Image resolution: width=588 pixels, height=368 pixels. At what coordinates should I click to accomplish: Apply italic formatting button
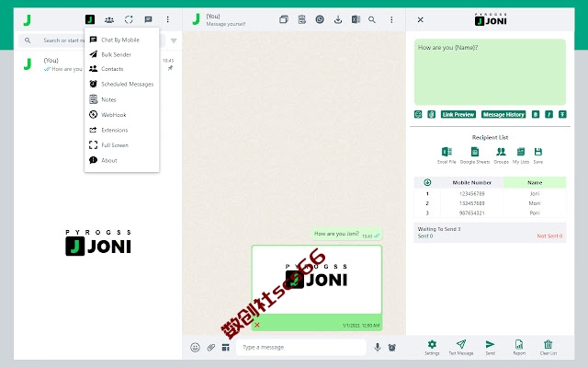(549, 114)
